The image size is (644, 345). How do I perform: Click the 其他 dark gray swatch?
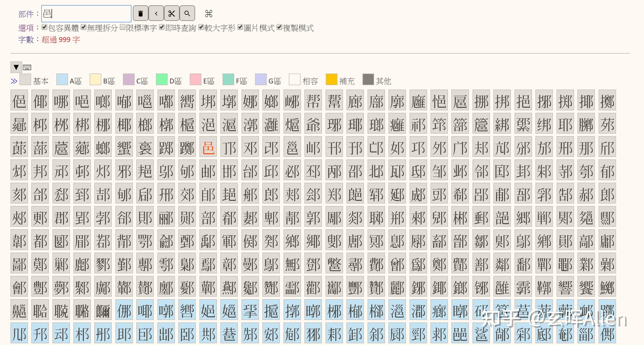click(368, 79)
